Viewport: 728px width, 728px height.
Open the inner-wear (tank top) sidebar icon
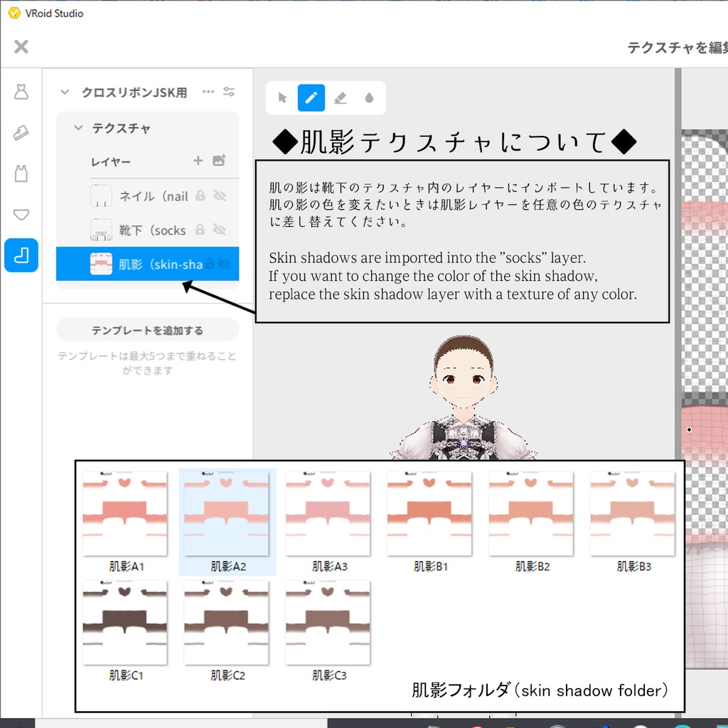(21, 171)
